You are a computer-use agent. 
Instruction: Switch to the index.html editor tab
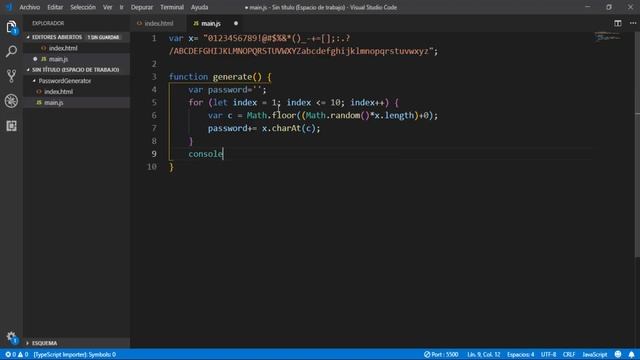(x=158, y=23)
